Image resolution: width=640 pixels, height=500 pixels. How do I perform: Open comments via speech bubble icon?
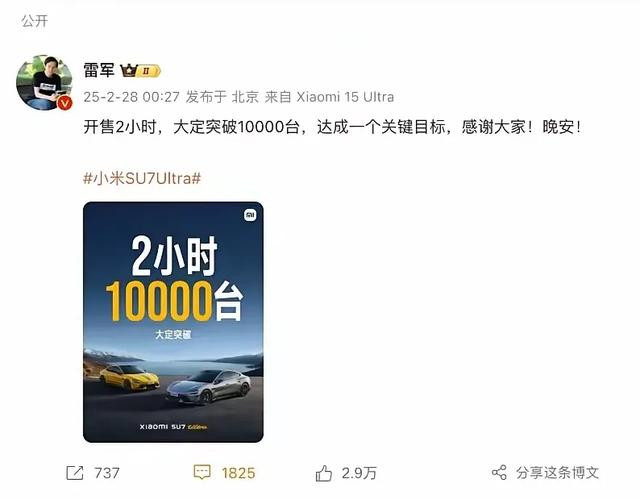(x=202, y=472)
